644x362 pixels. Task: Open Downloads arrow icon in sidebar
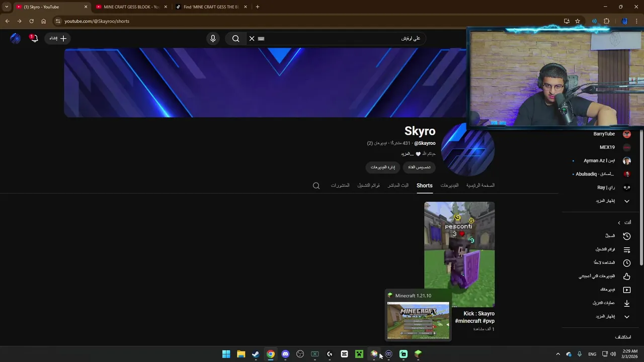tap(627, 303)
